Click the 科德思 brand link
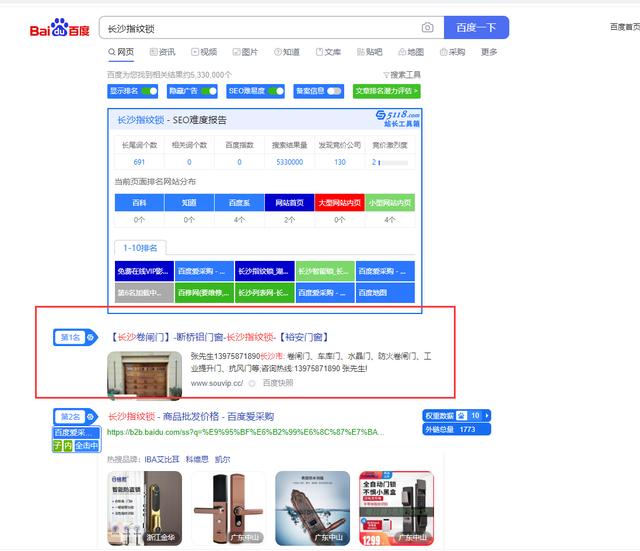 pyautogui.click(x=197, y=460)
